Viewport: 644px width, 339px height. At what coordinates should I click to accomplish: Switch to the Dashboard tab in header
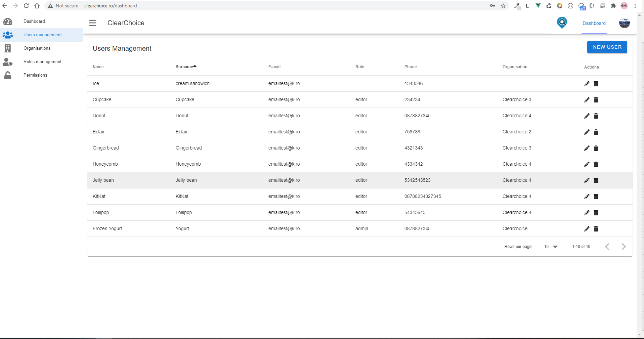coord(594,23)
